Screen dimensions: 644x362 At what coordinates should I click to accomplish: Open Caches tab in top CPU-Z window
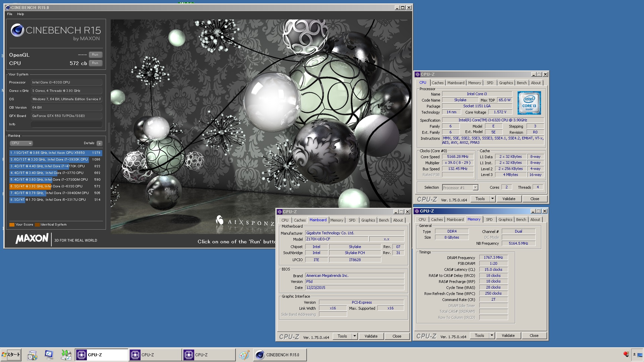click(x=437, y=83)
